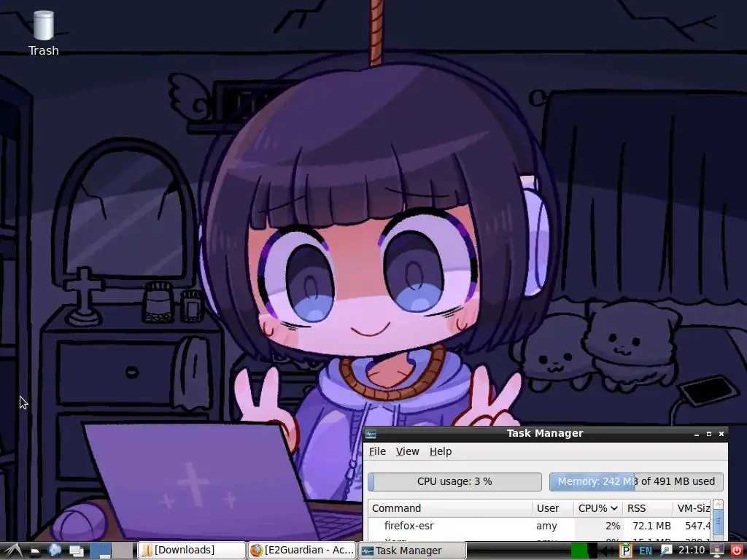Open the View menu in Task Manager
The height and width of the screenshot is (560, 747).
407,451
